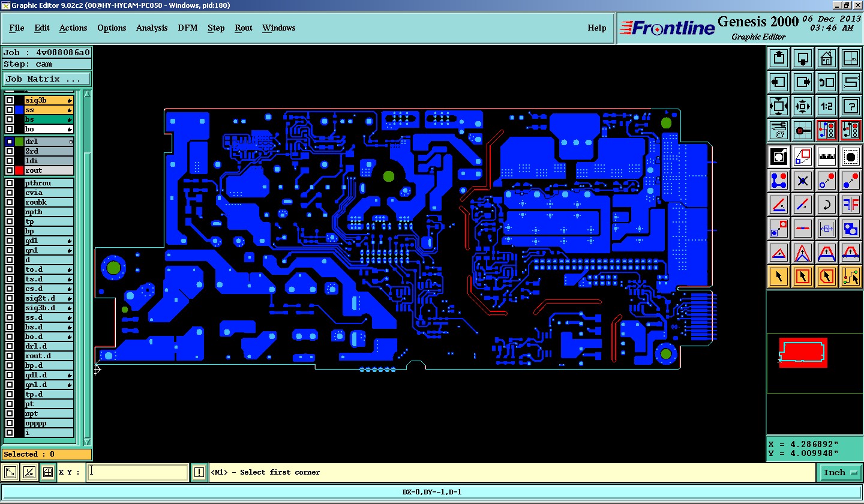This screenshot has height=504, width=864.
Task: Toggle the checkbox for layer bs
Action: 10,120
